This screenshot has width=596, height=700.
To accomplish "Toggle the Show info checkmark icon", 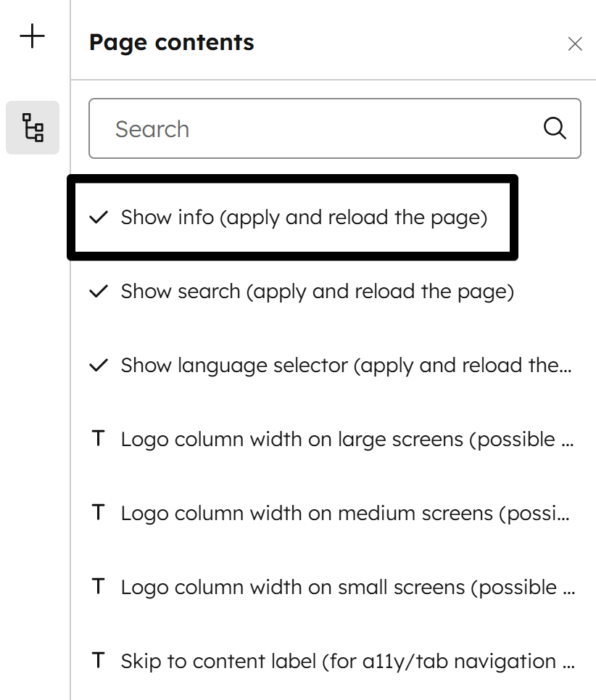I will (98, 217).
